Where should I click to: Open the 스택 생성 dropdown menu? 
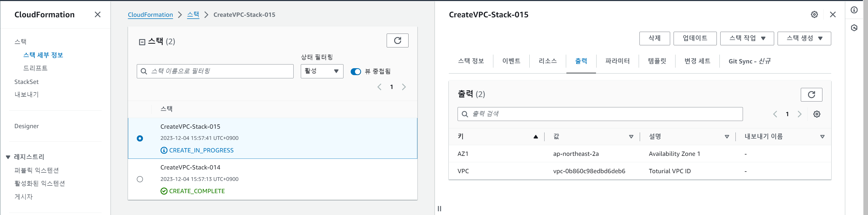tap(804, 38)
